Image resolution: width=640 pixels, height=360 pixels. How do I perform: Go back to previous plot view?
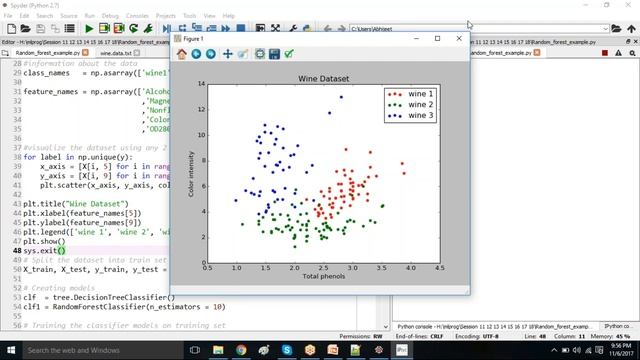point(196,54)
